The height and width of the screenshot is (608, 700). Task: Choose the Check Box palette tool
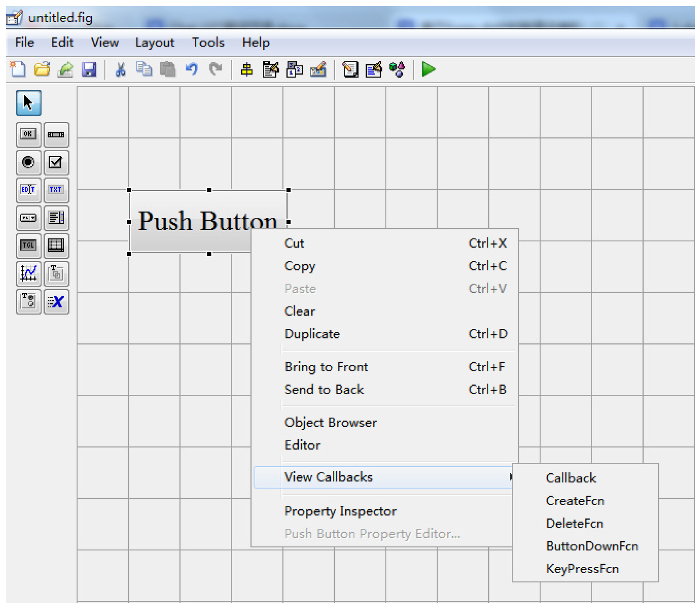coord(56,162)
